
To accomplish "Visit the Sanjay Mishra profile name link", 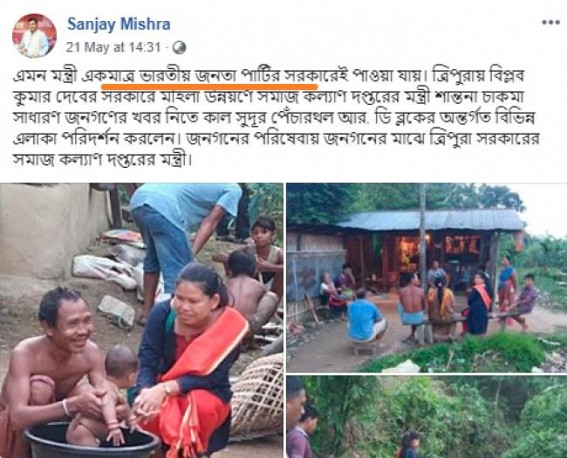I will [x=119, y=24].
